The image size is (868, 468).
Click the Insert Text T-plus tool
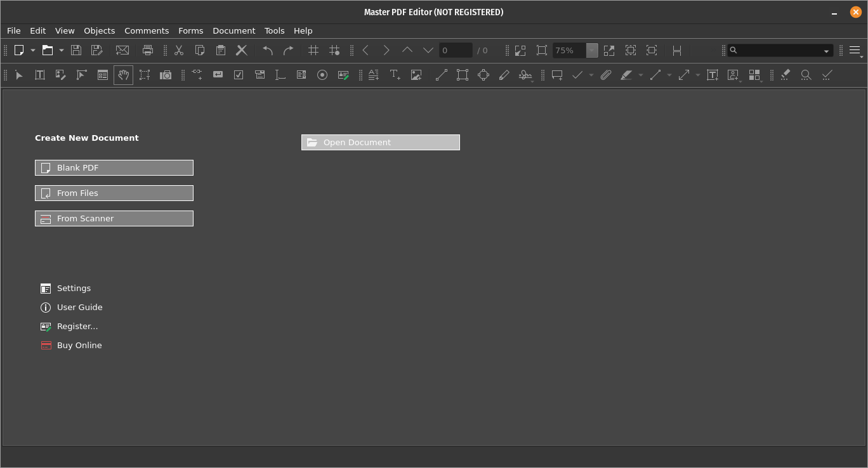coord(395,75)
